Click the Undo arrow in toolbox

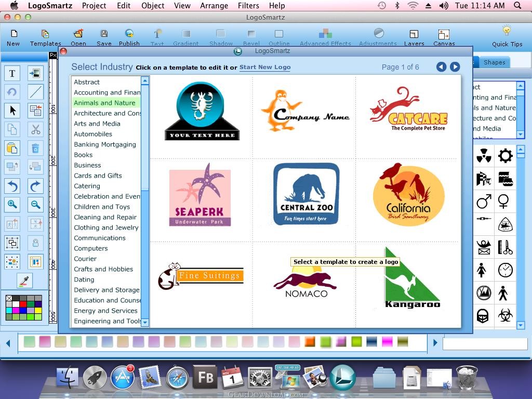(12, 186)
